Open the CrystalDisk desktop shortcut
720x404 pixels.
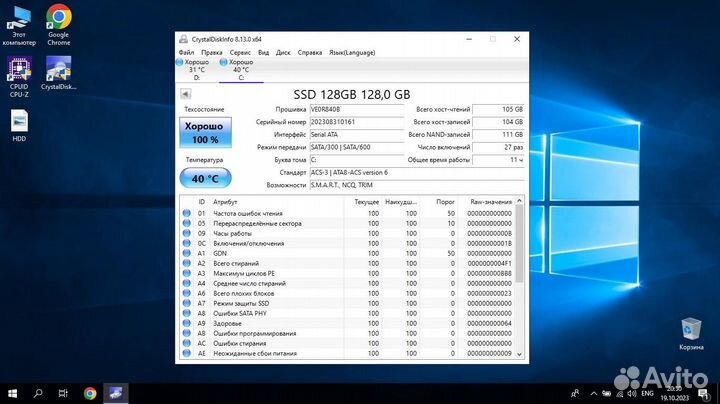58,73
